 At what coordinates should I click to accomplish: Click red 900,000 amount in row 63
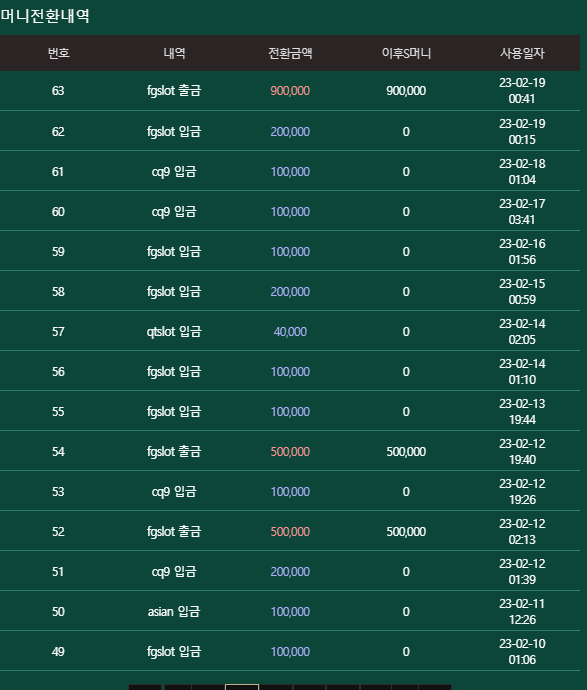[290, 91]
